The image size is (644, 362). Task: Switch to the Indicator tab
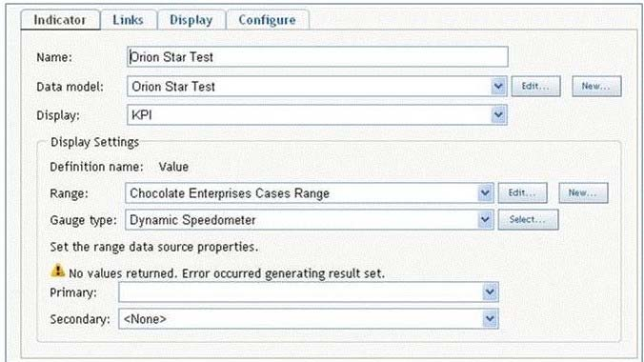tap(60, 20)
